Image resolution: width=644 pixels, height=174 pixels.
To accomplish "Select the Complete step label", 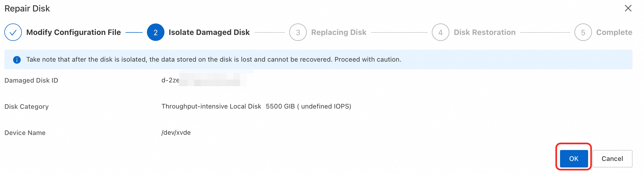I will click(x=614, y=32).
